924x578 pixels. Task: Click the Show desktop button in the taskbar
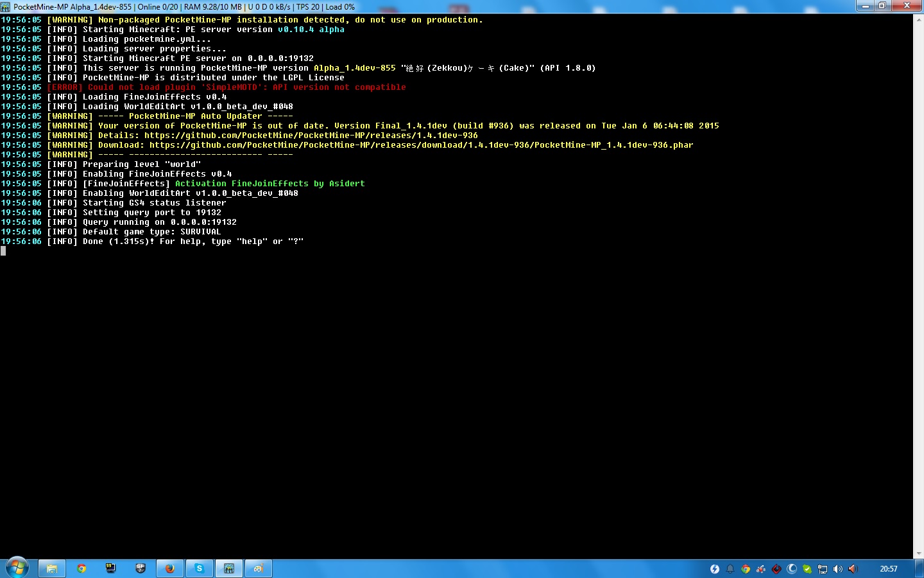[920, 569]
